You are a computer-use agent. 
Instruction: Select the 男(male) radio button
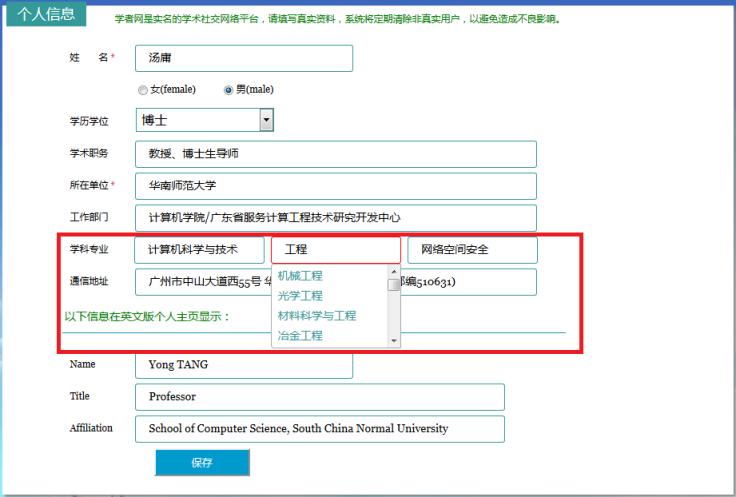click(228, 90)
